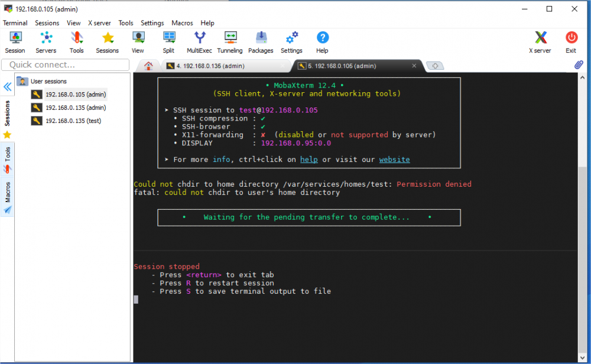This screenshot has width=591, height=364.
Task: Click the key icon beside 192.168.0.135 (test)
Action: click(x=37, y=121)
